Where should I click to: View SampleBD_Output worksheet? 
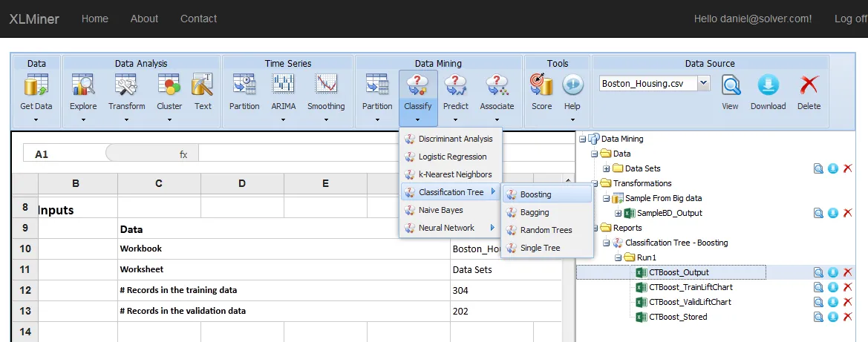click(818, 213)
